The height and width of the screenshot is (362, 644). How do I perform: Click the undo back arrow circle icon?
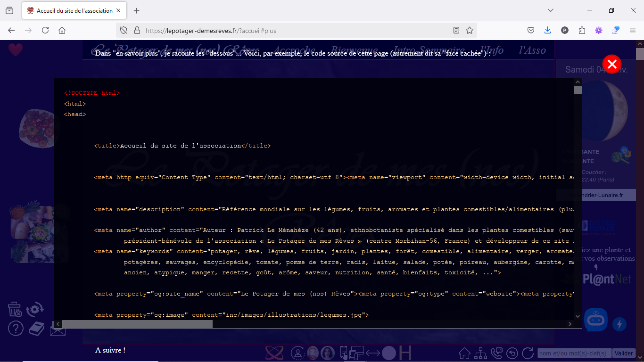coord(512,353)
